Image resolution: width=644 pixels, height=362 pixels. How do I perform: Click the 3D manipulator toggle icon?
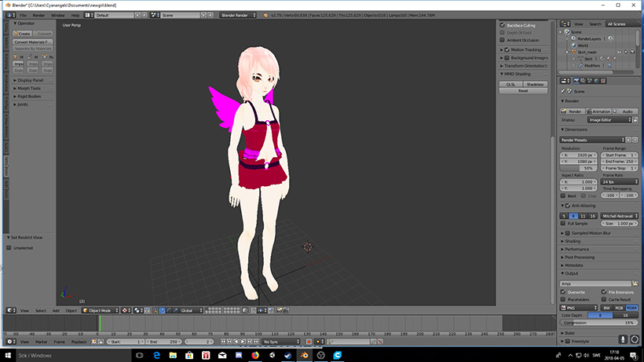tap(156, 310)
